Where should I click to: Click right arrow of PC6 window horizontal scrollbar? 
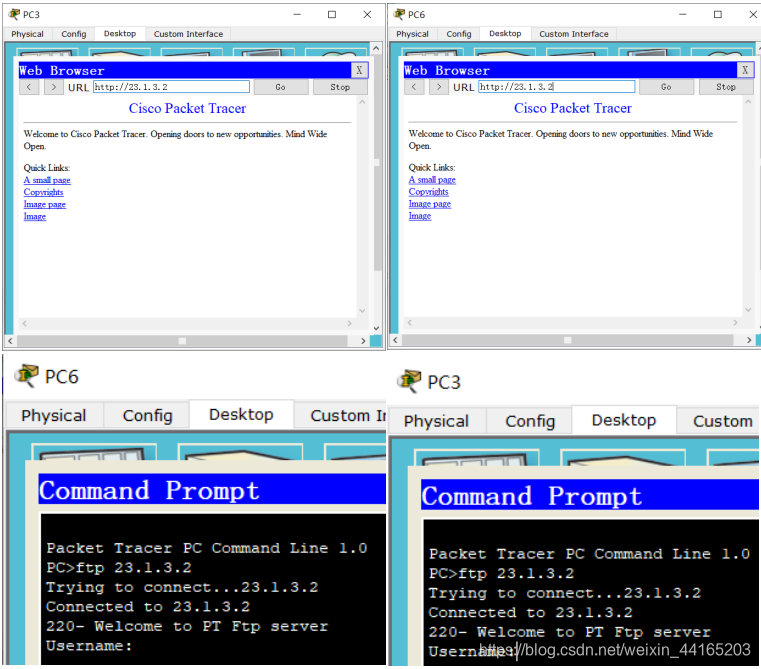pos(749,340)
